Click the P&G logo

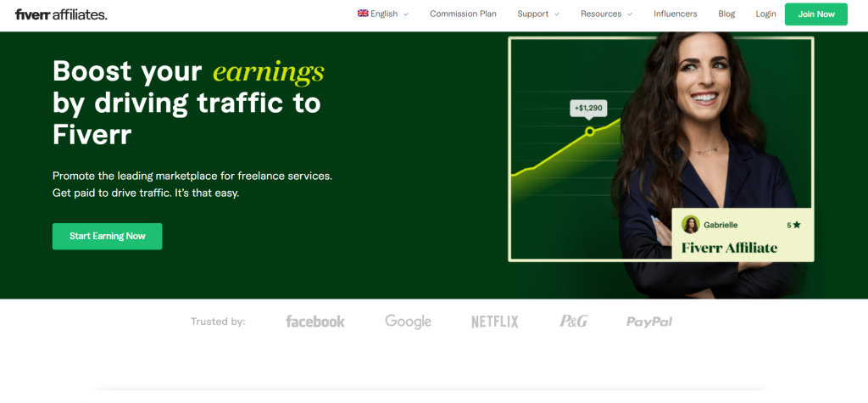pyautogui.click(x=574, y=321)
